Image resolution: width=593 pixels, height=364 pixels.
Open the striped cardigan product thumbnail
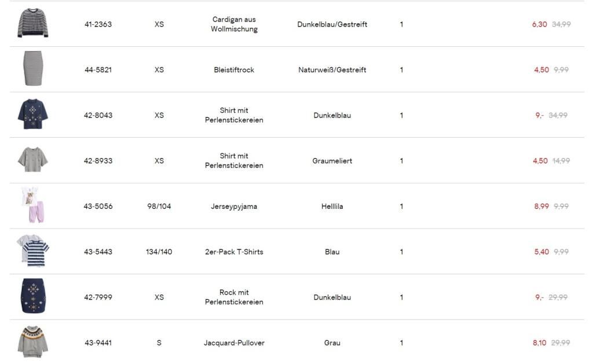point(33,23)
